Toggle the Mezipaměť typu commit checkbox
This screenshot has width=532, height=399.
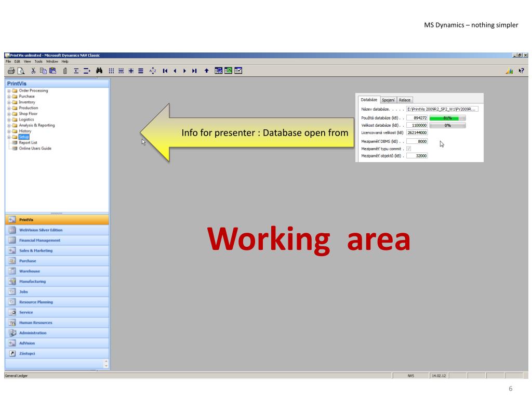[x=409, y=149]
